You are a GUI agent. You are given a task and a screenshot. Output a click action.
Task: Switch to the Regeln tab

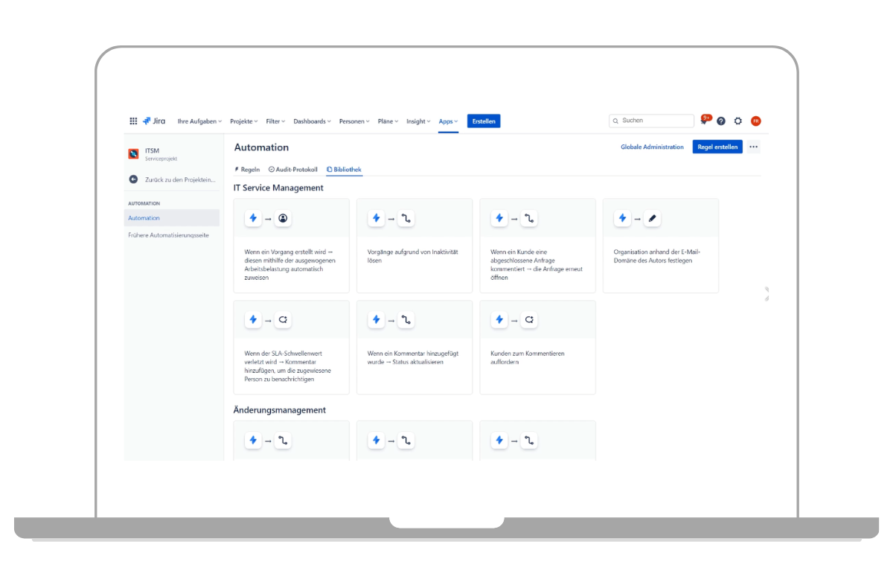(x=247, y=170)
